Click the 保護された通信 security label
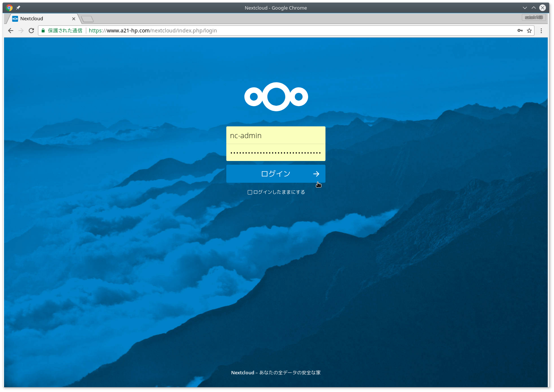 pyautogui.click(x=65, y=31)
